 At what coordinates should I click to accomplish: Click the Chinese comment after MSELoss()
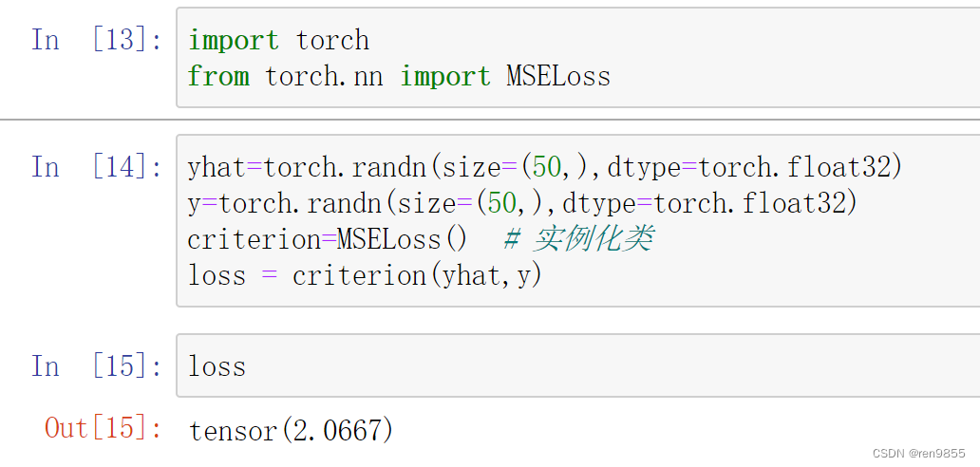(x=578, y=240)
